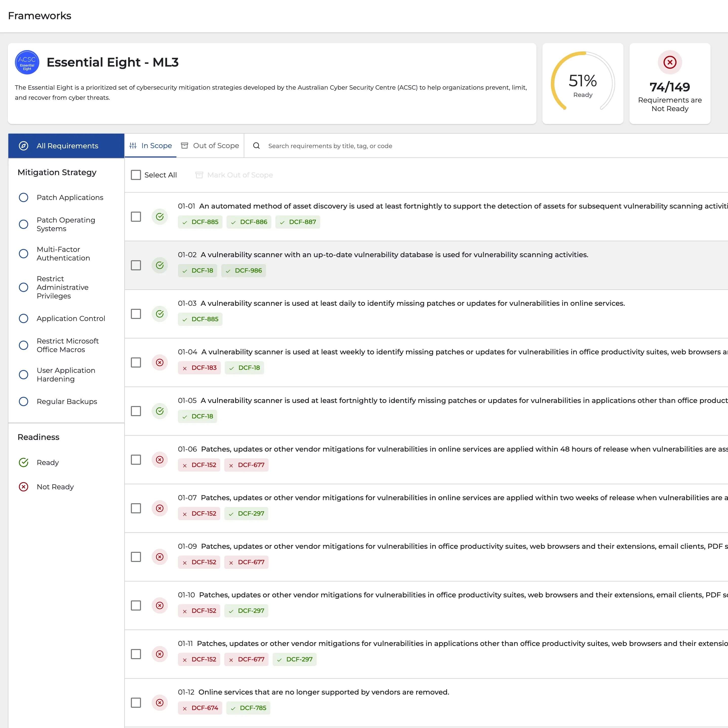Click the Not Ready filter icon
Viewport: 728px width, 728px height.
(x=24, y=487)
